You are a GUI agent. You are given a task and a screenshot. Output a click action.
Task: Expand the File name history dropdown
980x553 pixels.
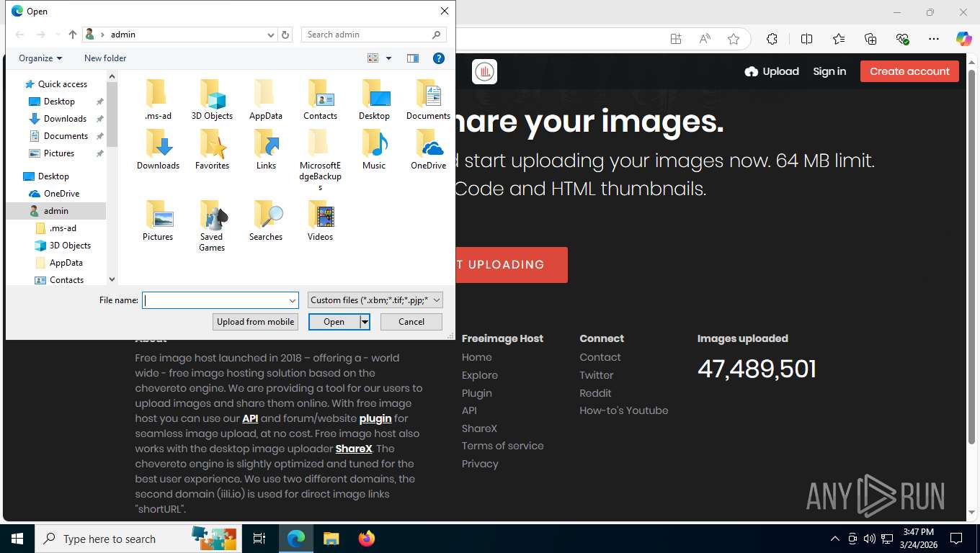pos(293,300)
